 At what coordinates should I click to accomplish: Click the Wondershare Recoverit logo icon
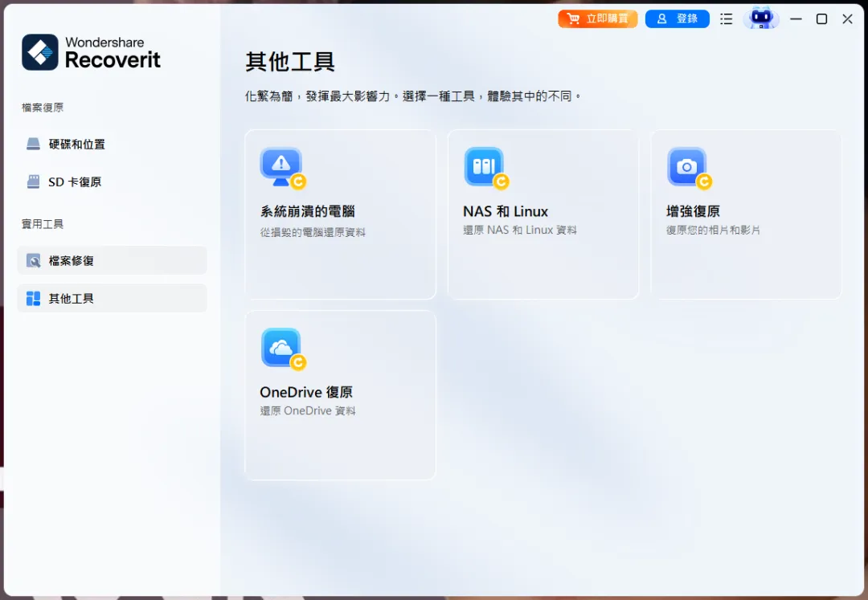point(40,52)
